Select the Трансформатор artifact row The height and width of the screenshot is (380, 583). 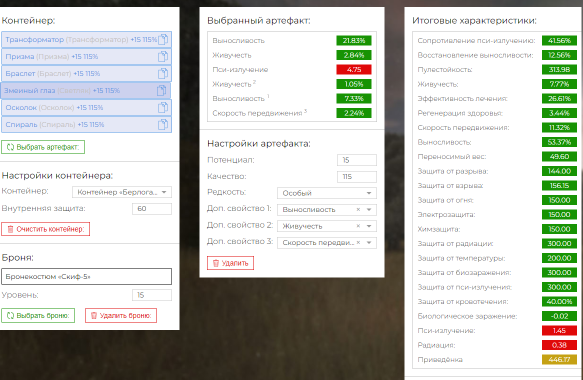pyautogui.click(x=86, y=39)
